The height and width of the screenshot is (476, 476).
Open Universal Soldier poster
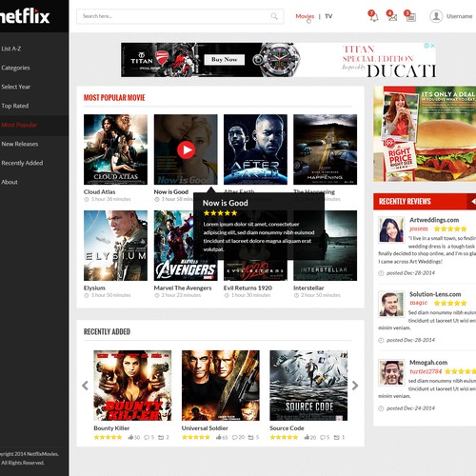[x=221, y=386]
